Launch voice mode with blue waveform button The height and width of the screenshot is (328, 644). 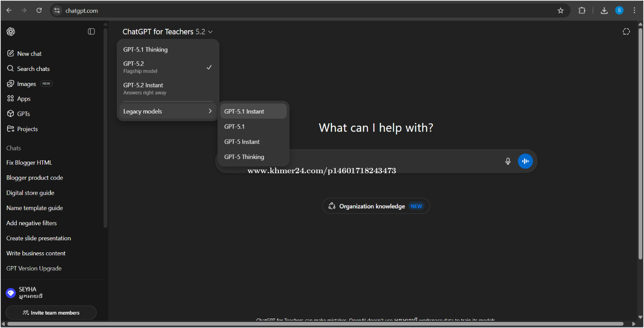coord(525,161)
